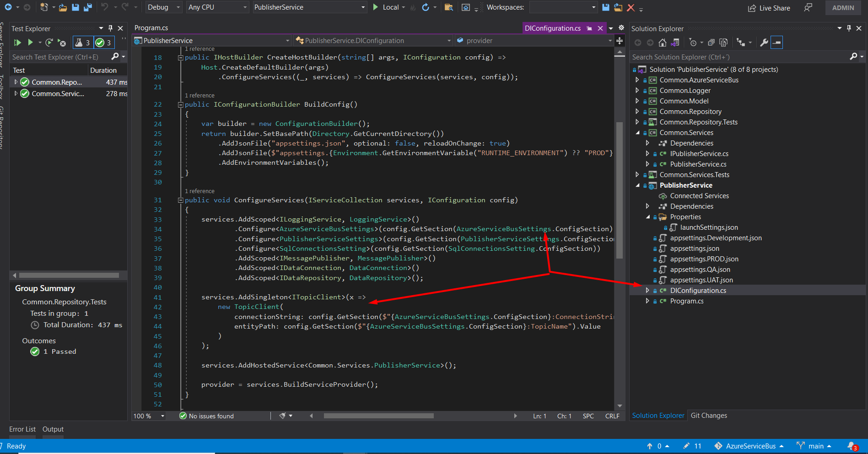Click the Save All toolbar icon
Screen dimensions: 868x454
click(88, 7)
